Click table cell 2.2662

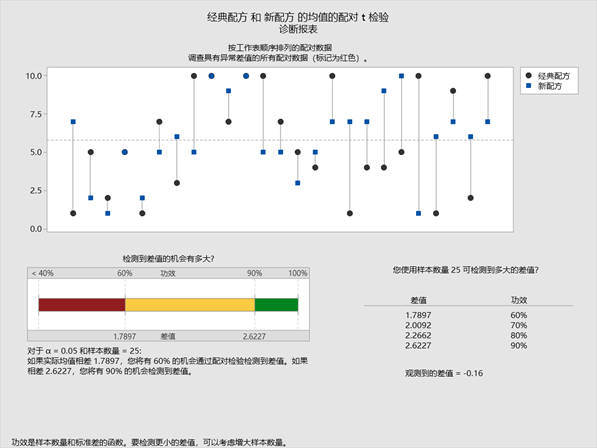(x=418, y=336)
